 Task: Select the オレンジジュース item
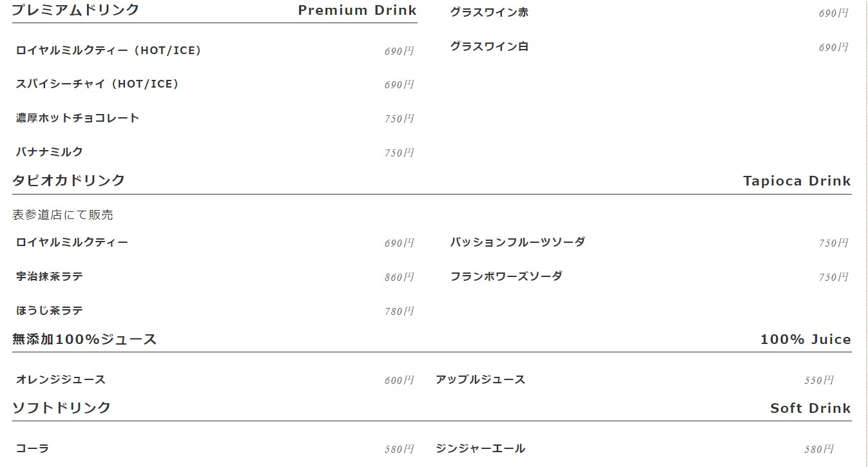(x=61, y=380)
